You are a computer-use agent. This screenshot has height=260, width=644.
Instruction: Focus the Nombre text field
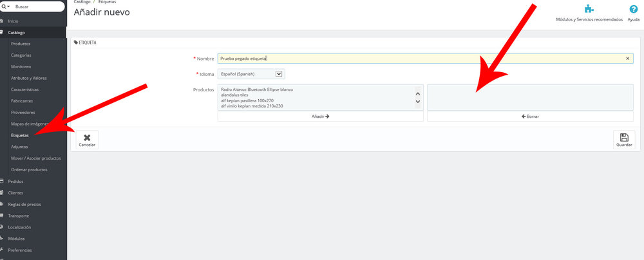[x=419, y=58]
